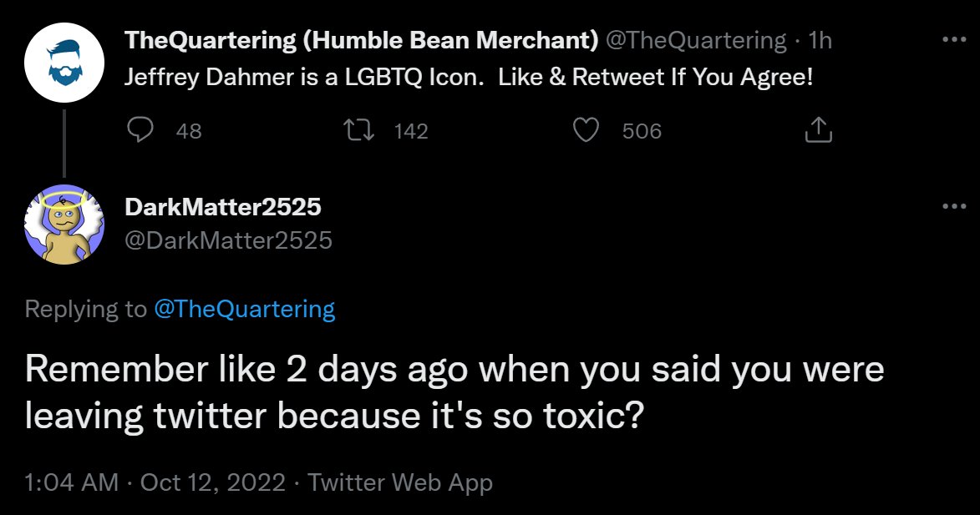This screenshot has width=980, height=515.
Task: Click the @DarkMatter2525 handle
Action: point(228,240)
